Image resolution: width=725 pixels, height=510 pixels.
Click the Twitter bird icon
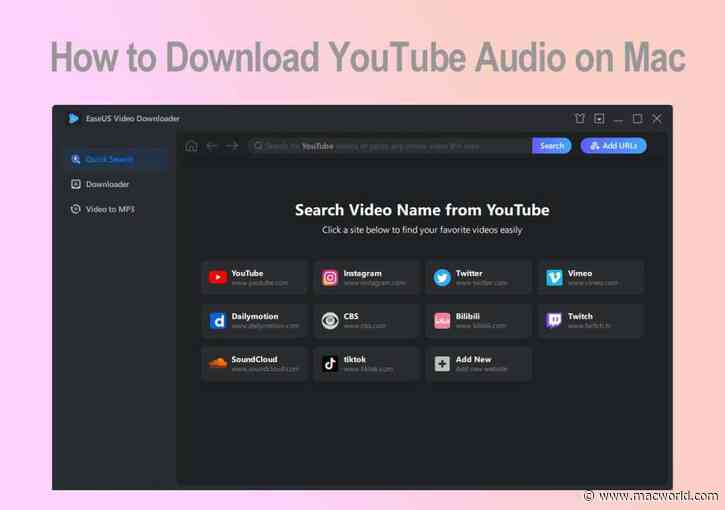[442, 278]
